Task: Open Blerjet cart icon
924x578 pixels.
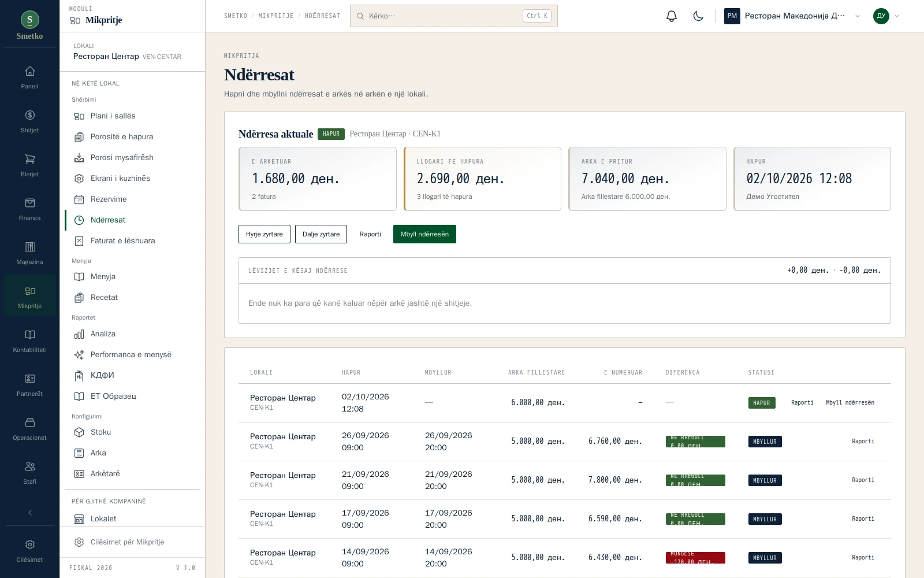Action: pyautogui.click(x=30, y=165)
